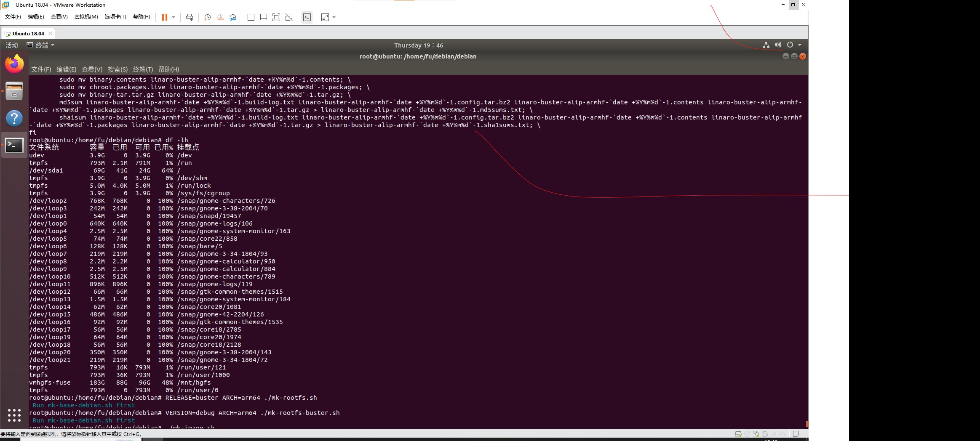Expand the pause button power options arrow
The image size is (980, 441).
tap(174, 17)
